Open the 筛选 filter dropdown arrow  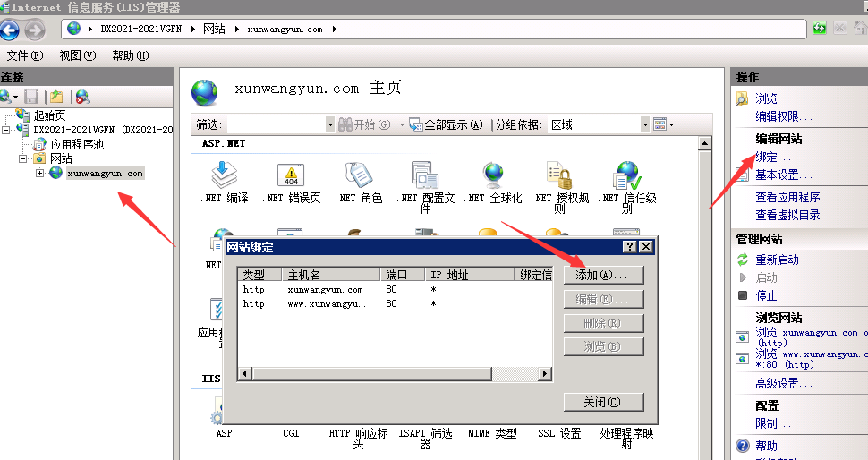coord(330,124)
